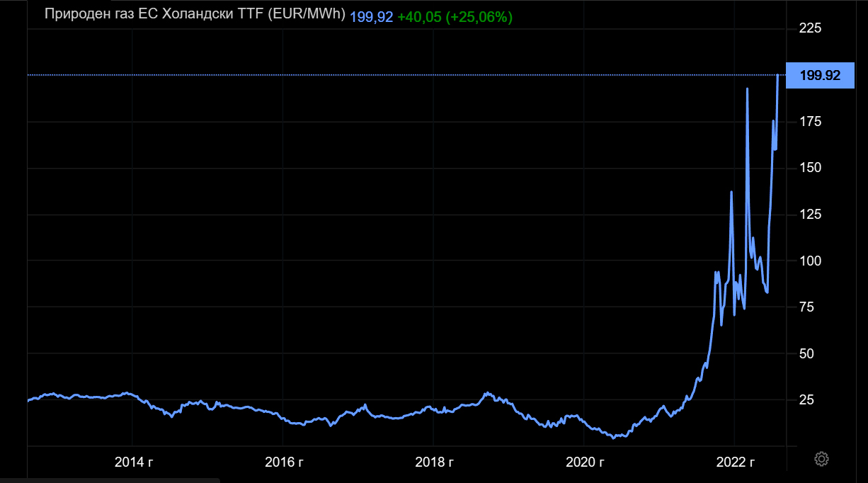This screenshot has height=483, width=868.
Task: Click the 2018 г label on time axis
Action: [434, 462]
